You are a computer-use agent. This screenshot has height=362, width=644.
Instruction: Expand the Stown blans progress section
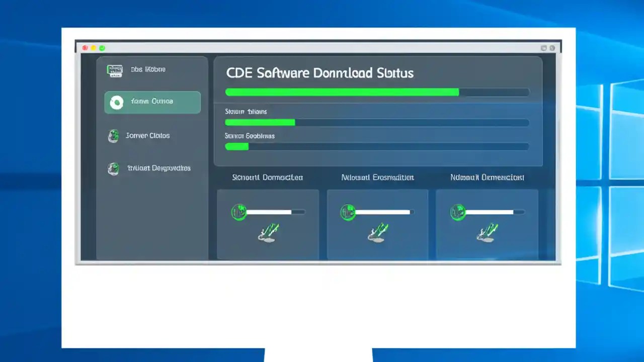[x=246, y=111]
